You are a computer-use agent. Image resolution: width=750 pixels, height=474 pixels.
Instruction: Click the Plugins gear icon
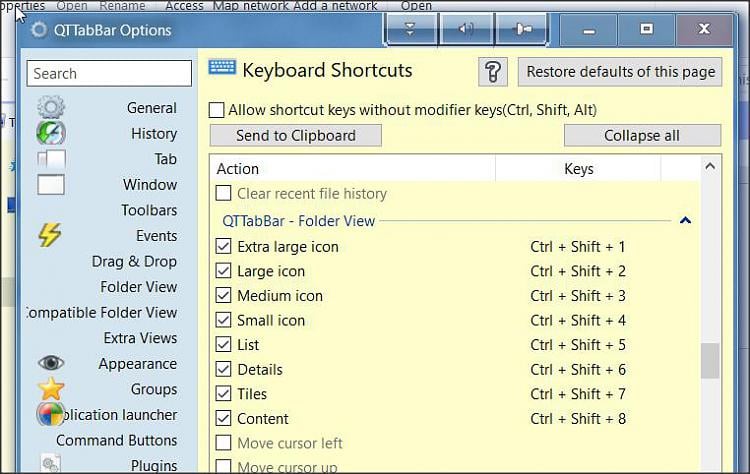click(x=50, y=463)
